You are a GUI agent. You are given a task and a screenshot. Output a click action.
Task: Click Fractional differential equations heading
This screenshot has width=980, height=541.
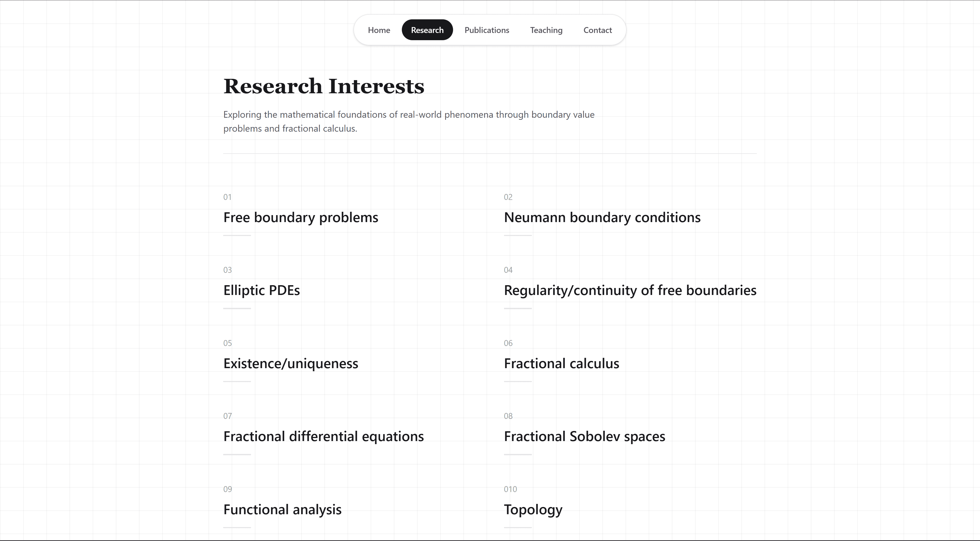click(323, 436)
